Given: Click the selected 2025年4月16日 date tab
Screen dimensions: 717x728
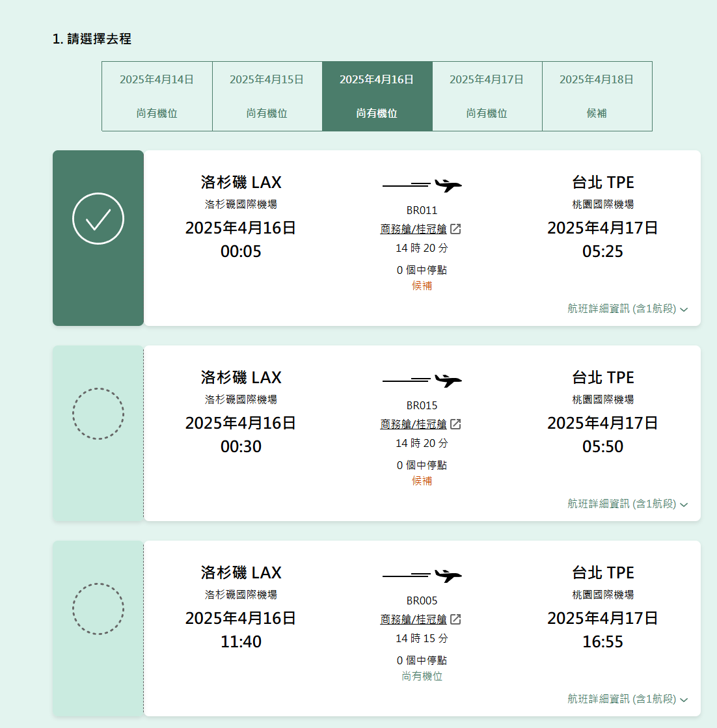Looking at the screenshot, I should point(377,96).
